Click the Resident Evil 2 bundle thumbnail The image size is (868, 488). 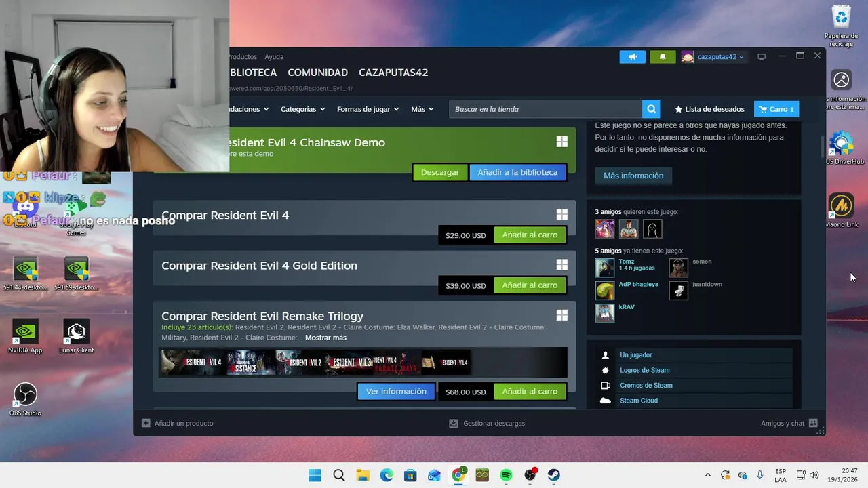298,363
